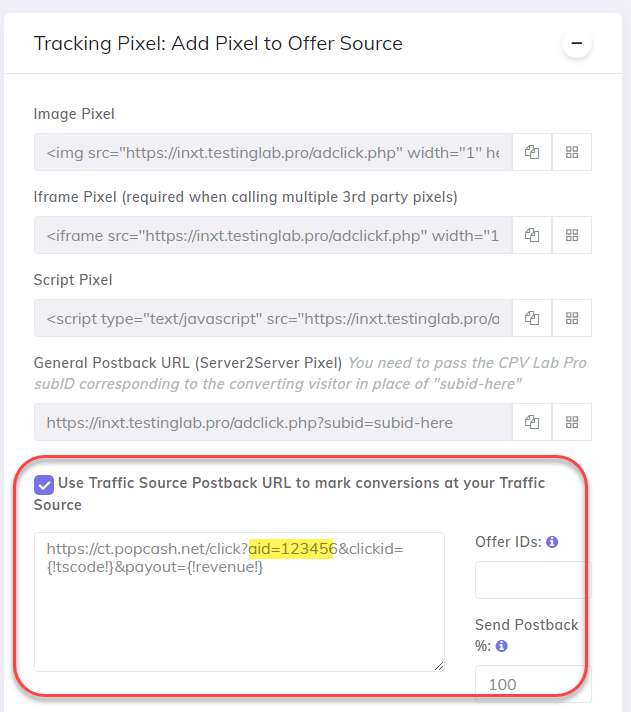The image size is (631, 712).
Task: Uncheck Use Traffic Source Postback URL checkbox
Action: click(x=44, y=485)
